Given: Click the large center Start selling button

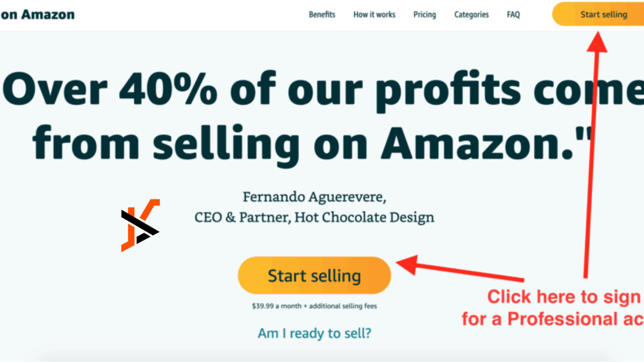Looking at the screenshot, I should pyautogui.click(x=314, y=276).
